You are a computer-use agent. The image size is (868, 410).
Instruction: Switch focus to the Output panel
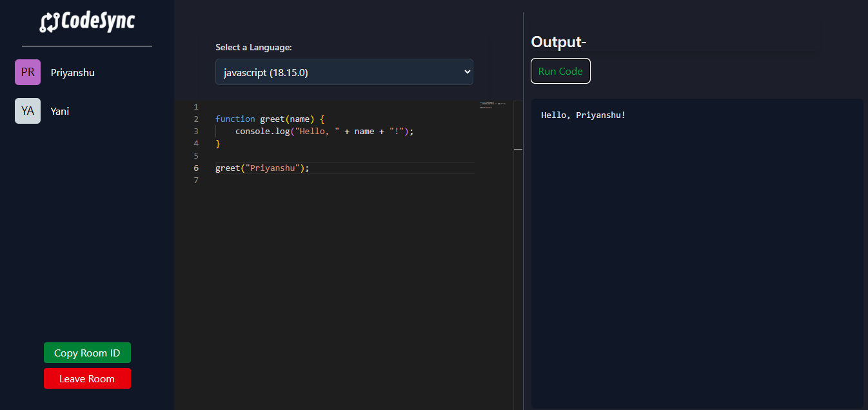pyautogui.click(x=696, y=251)
